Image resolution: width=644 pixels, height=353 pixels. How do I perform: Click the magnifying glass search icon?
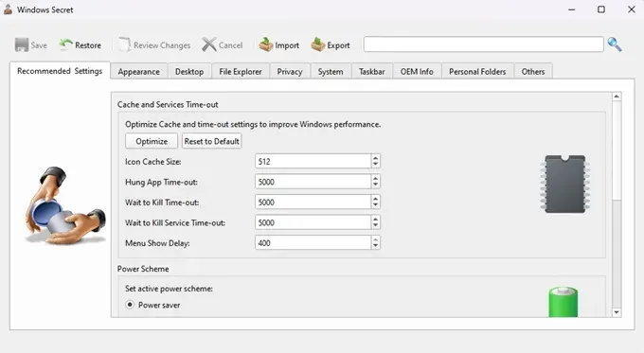coord(615,44)
